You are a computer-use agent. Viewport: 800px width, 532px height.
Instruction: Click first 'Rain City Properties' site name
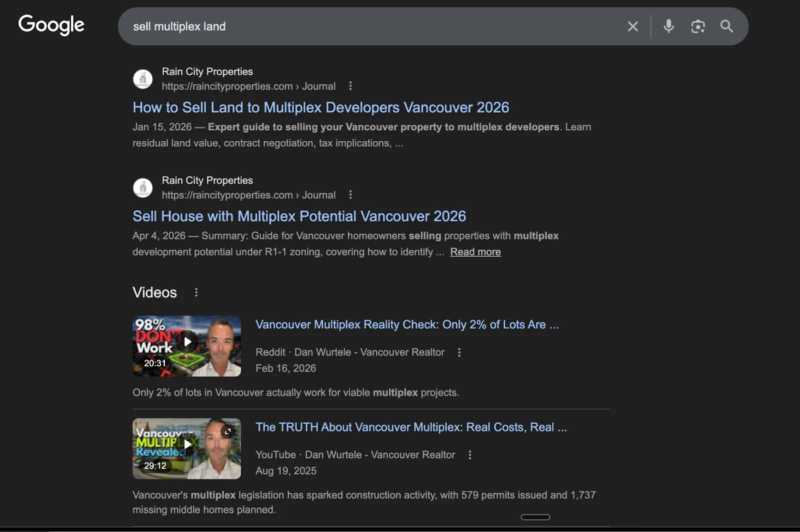point(207,71)
